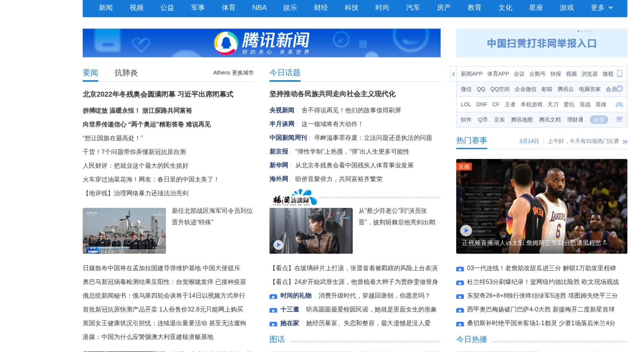This screenshot has height=352, width=644.
Task: Click 腾讯地图 in services panel
Action: pos(522,120)
